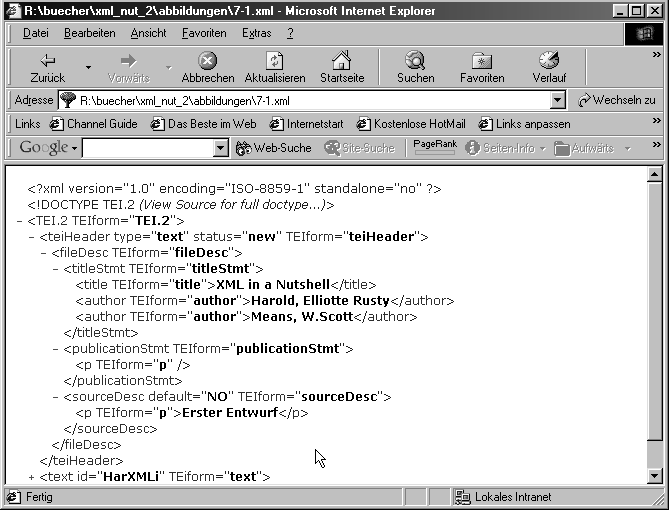
Task: Collapse the publicationStmt element
Action: (x=55, y=349)
